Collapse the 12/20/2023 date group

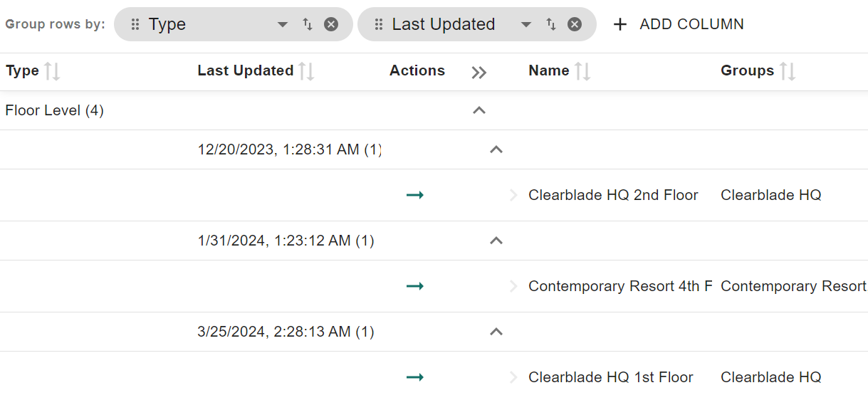point(496,149)
